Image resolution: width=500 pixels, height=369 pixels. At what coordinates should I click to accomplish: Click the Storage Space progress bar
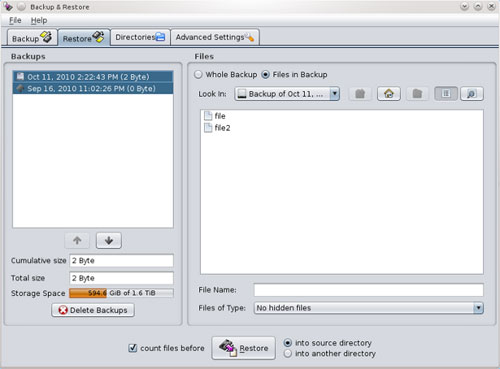(x=121, y=293)
